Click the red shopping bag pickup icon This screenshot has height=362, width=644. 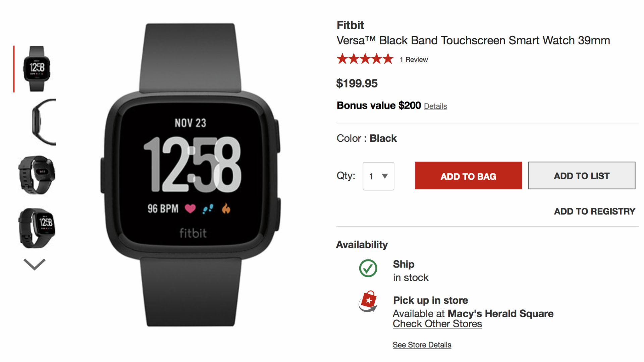point(368,301)
